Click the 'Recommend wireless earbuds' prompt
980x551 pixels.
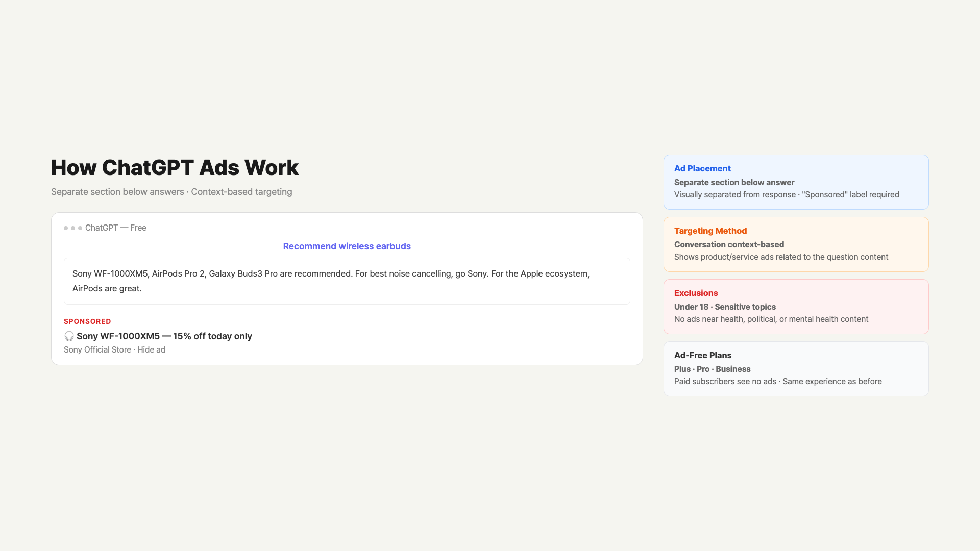[x=347, y=246]
